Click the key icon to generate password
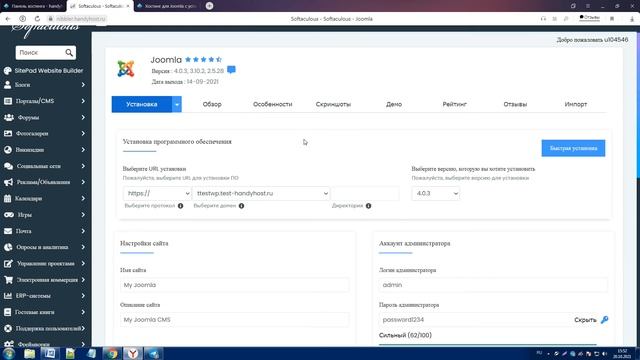Image resolution: width=640 pixels, height=360 pixels. (604, 320)
